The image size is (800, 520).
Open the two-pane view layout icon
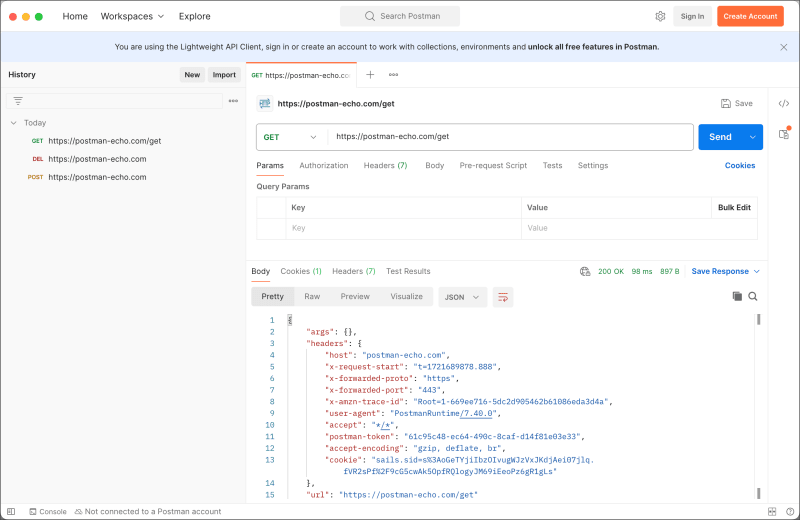pyautogui.click(x=772, y=511)
